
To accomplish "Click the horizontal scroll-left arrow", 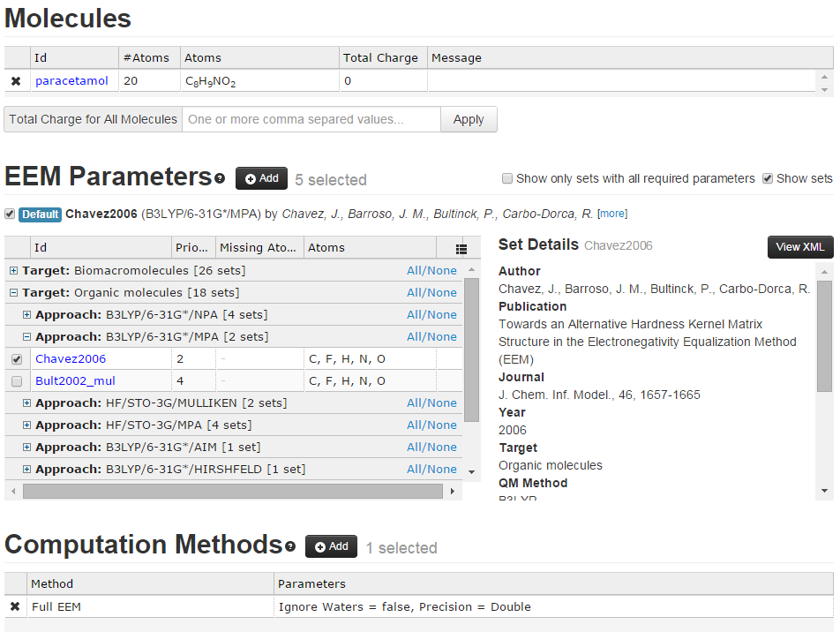I will coord(13,491).
